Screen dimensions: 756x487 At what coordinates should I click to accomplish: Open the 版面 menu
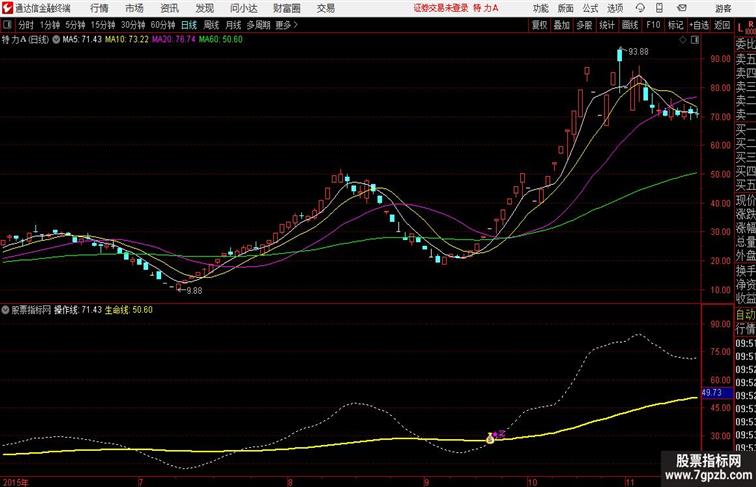click(x=565, y=8)
